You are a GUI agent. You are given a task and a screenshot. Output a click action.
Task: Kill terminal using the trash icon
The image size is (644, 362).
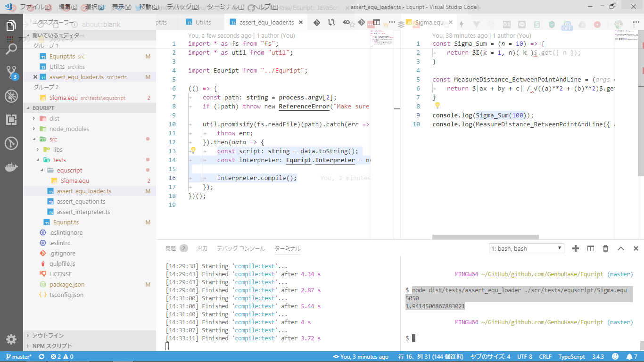(606, 248)
